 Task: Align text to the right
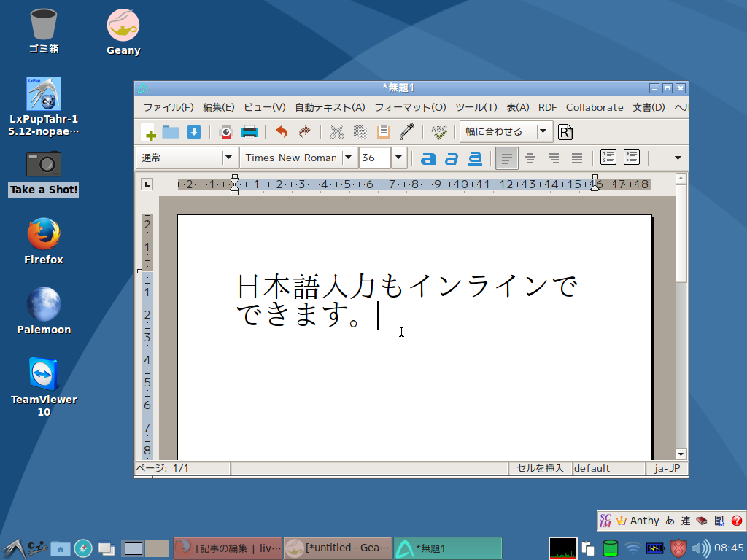point(554,158)
